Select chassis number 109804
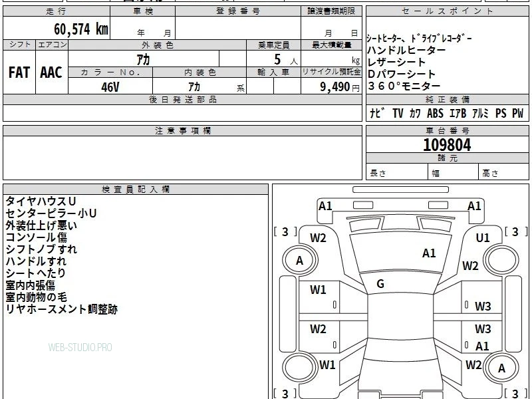 447,145
